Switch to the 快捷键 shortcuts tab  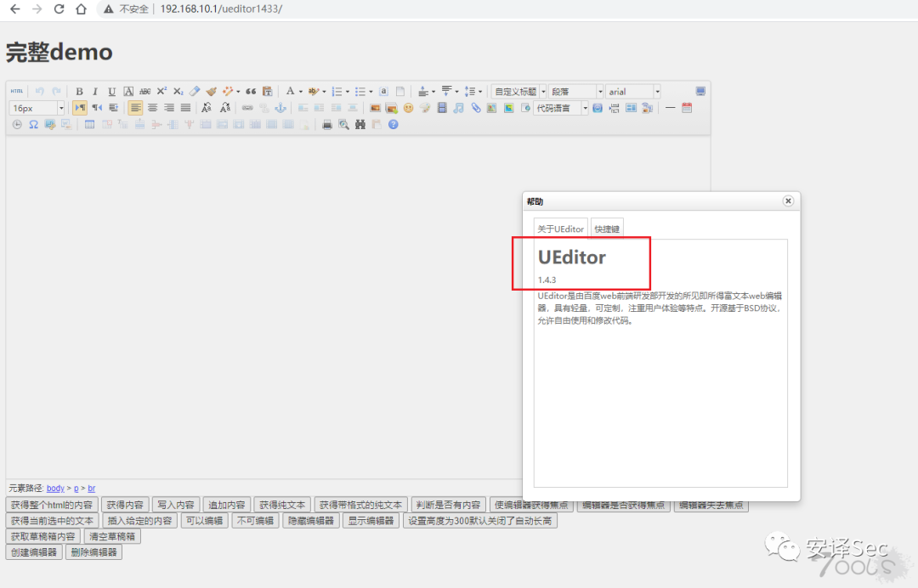[607, 229]
